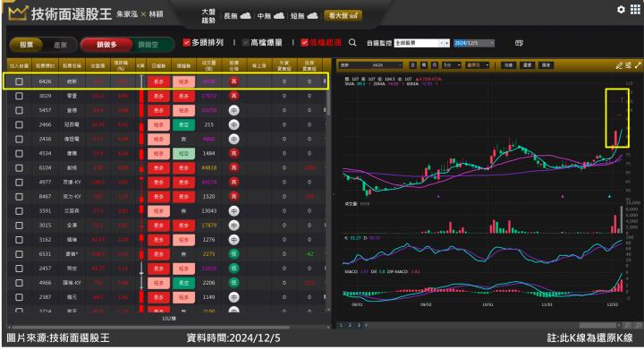Select the 順做多 long-side mode
644x350 pixels.
click(106, 45)
